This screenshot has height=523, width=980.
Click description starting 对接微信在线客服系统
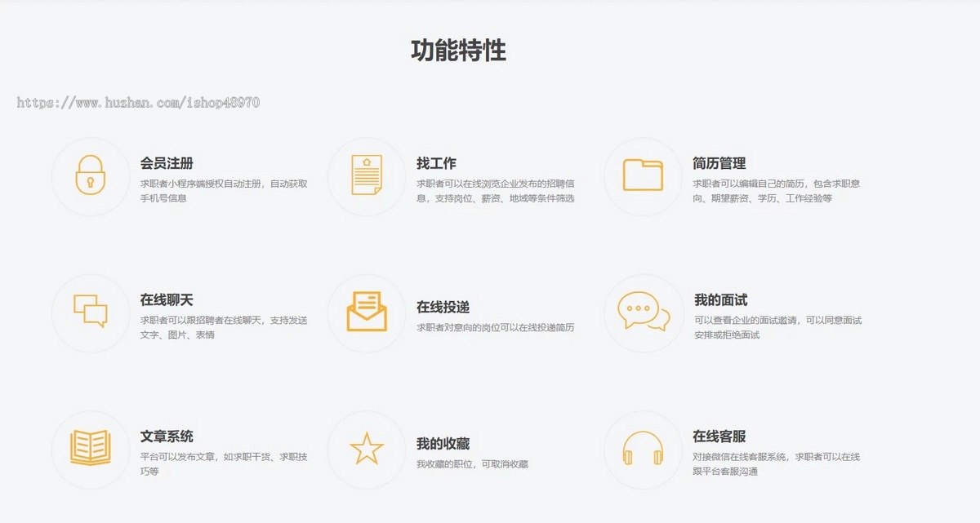(777, 464)
